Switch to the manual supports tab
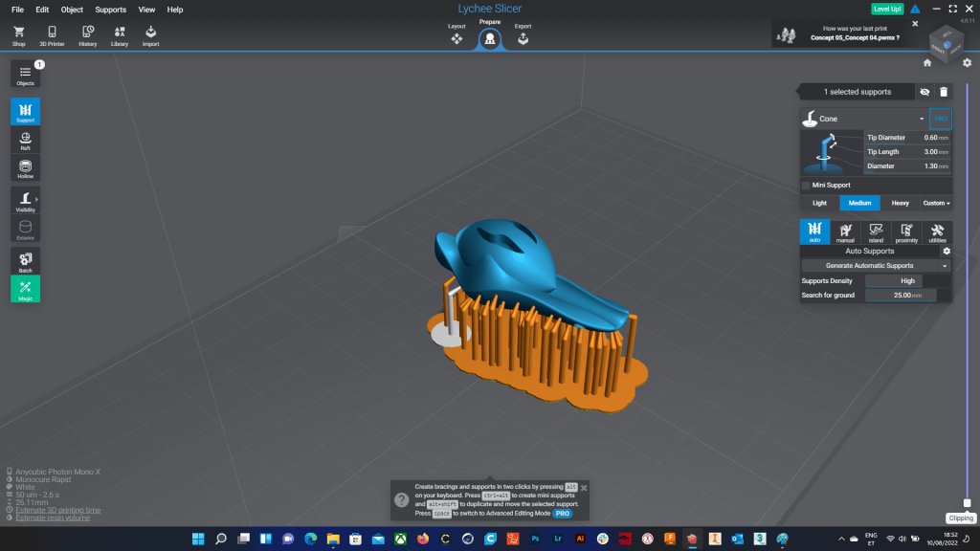This screenshot has width=980, height=551. 845,232
